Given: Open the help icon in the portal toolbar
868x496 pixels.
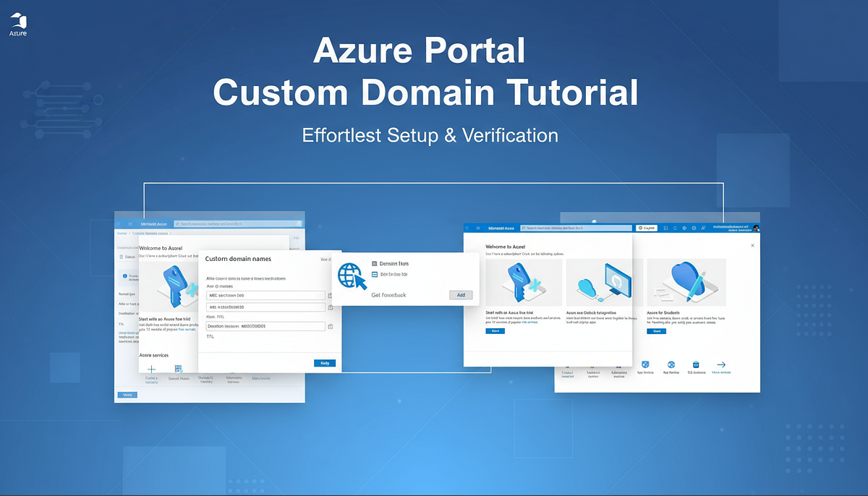Looking at the screenshot, I should point(693,227).
